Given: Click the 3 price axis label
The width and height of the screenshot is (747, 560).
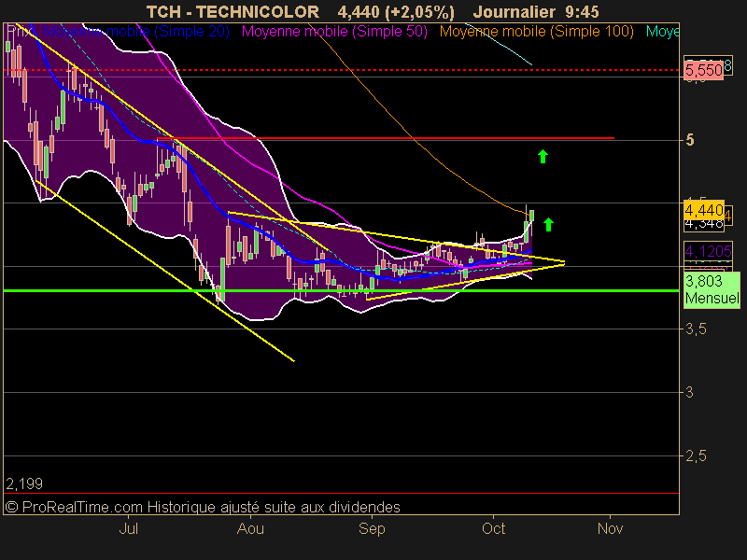Looking at the screenshot, I should click(689, 392).
